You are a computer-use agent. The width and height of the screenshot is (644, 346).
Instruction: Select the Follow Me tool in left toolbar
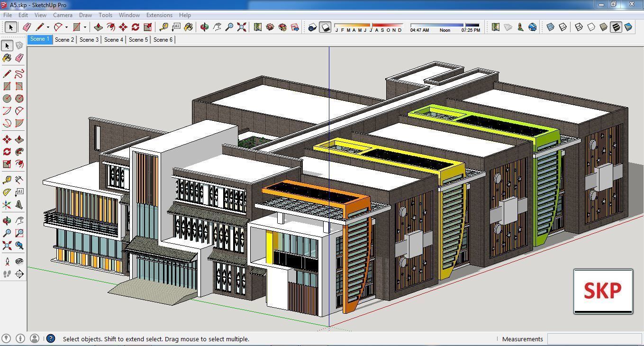coord(19,152)
